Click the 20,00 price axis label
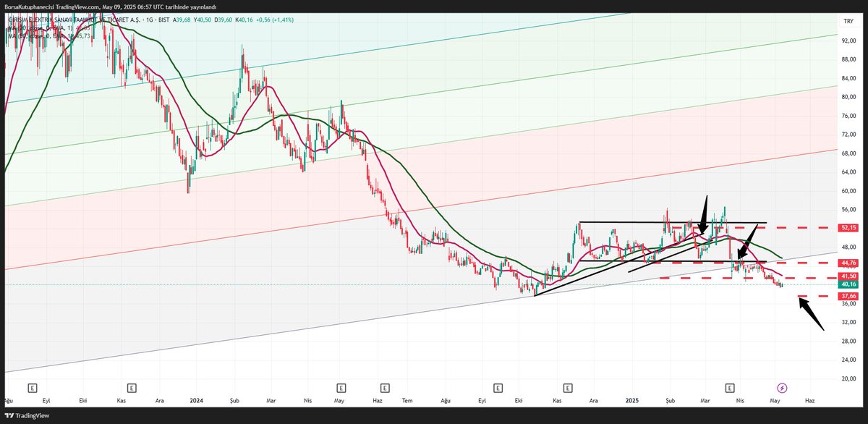 coord(848,378)
